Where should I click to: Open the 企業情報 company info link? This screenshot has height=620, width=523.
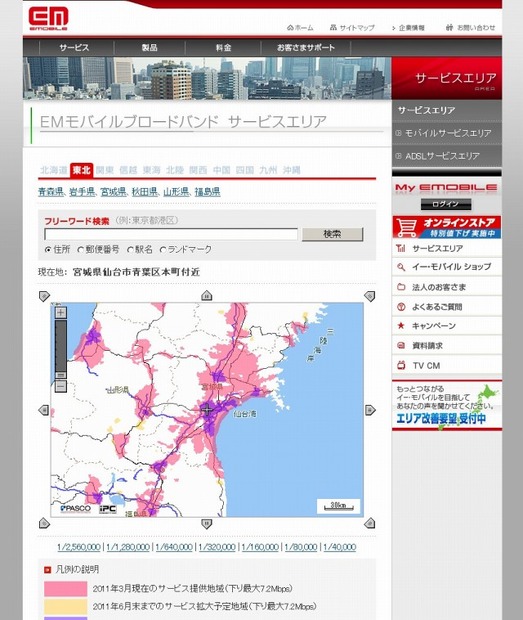tap(408, 28)
